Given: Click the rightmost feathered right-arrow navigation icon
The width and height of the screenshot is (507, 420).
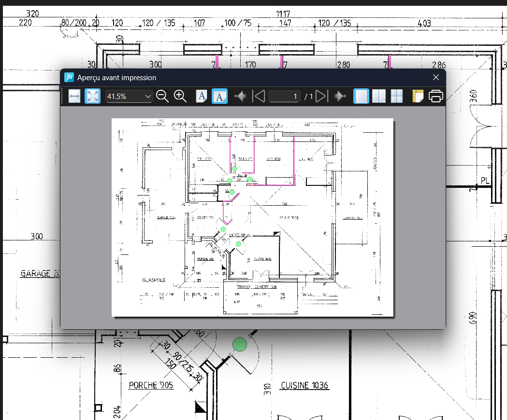Looking at the screenshot, I should click(340, 96).
